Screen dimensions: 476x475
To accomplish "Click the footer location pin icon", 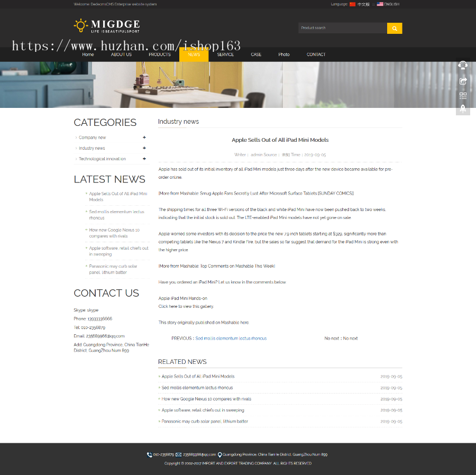I will point(220,455).
